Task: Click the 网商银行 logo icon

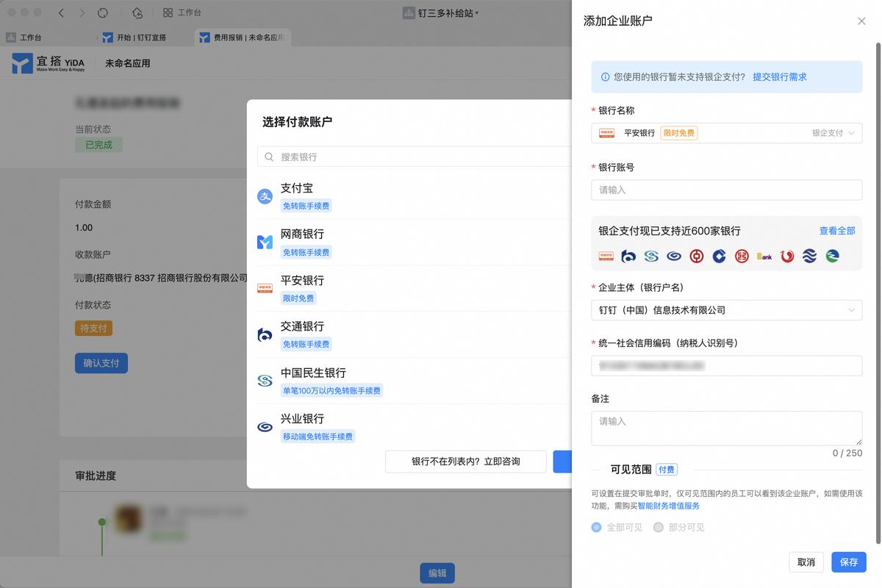Action: click(265, 243)
